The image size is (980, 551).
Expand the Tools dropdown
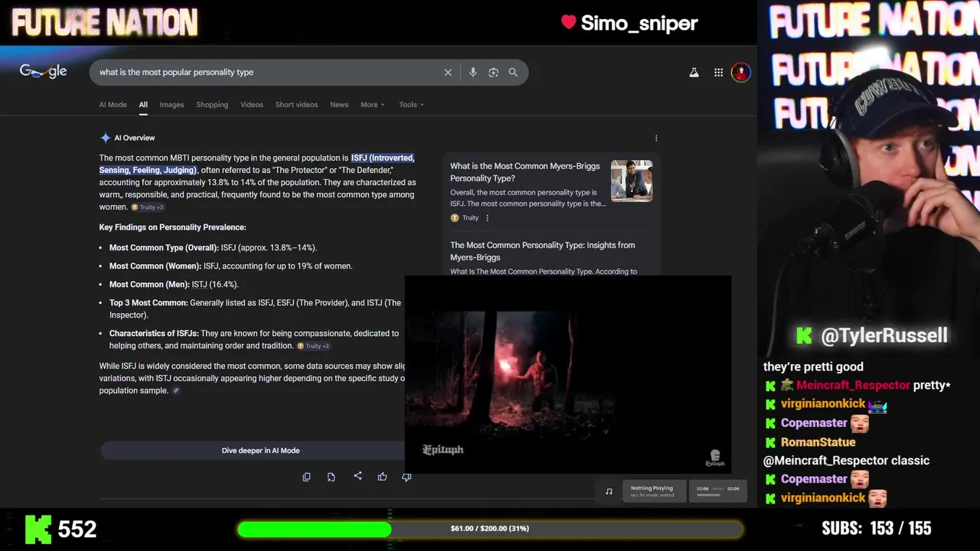(411, 105)
